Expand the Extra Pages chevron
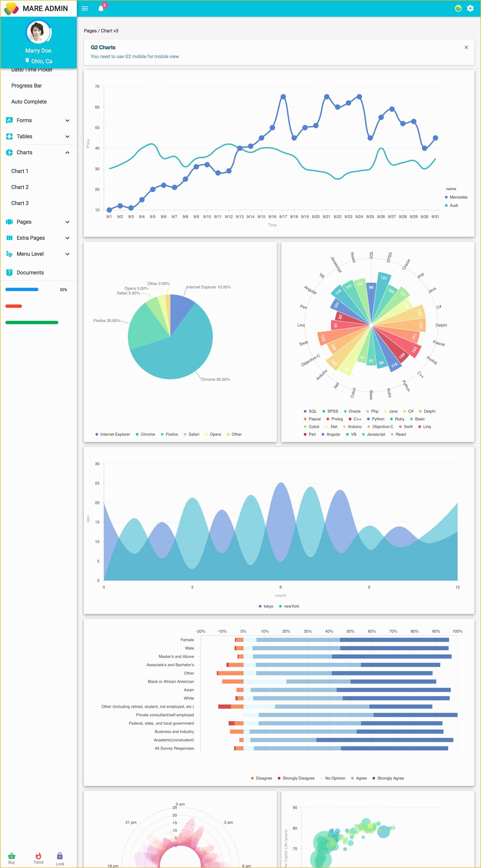481x868 pixels. (x=67, y=238)
